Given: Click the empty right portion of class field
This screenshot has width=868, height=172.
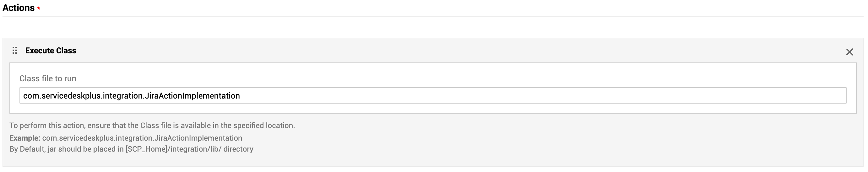Looking at the screenshot, I should [x=606, y=96].
